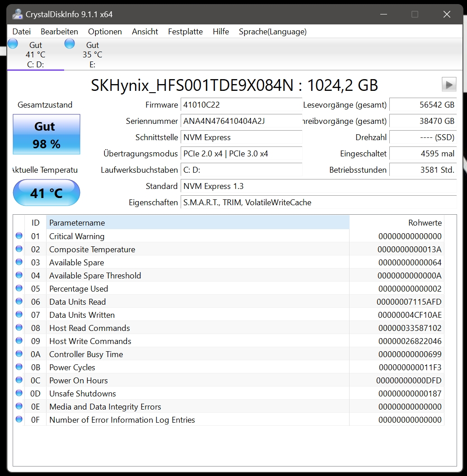Select the C: D: drive tab
Viewport: 467px width, 476px height.
[36, 54]
